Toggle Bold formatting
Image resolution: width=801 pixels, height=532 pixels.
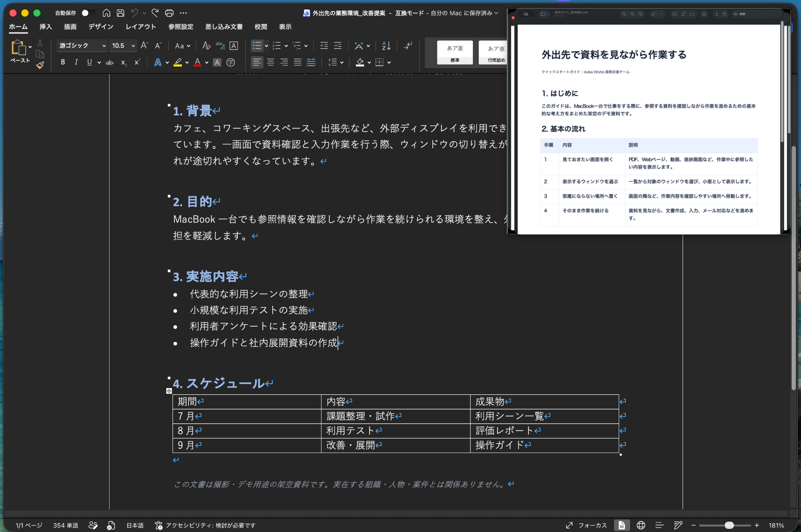pyautogui.click(x=63, y=62)
